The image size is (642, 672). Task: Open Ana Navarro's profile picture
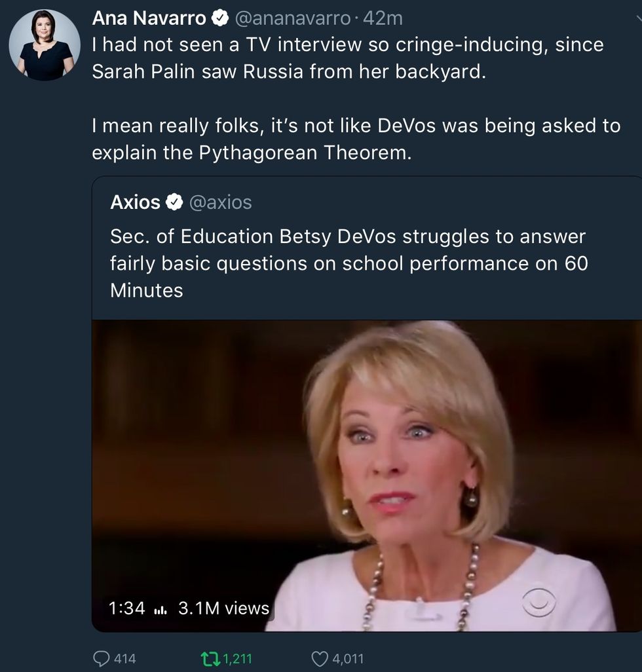click(x=45, y=45)
